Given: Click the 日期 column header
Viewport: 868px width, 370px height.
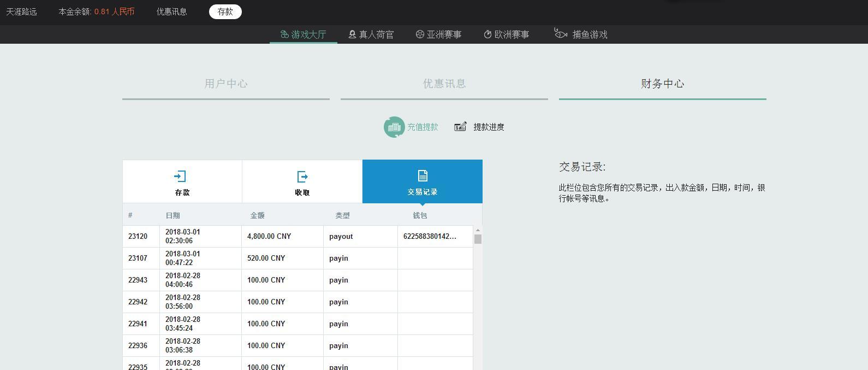Looking at the screenshot, I should tap(173, 215).
